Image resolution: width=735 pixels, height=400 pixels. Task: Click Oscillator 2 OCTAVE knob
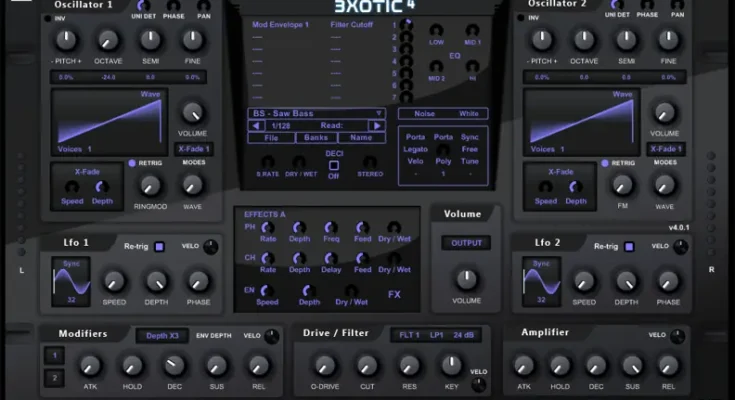584,41
